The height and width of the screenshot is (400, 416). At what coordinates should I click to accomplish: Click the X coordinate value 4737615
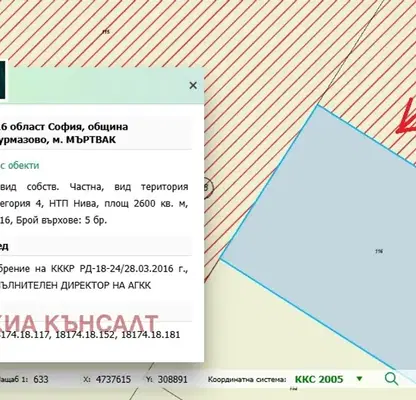coord(113,379)
